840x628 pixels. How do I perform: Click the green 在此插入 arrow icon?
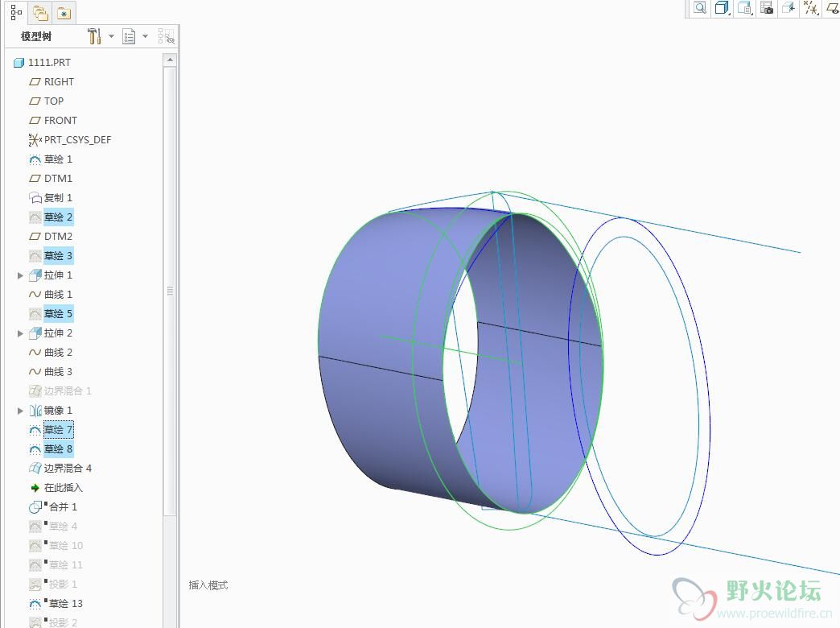coord(35,487)
